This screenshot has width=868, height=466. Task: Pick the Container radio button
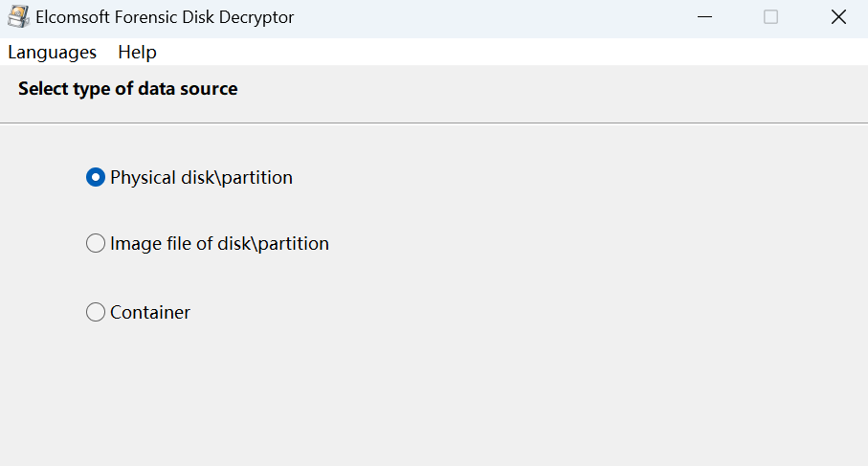[x=96, y=312]
